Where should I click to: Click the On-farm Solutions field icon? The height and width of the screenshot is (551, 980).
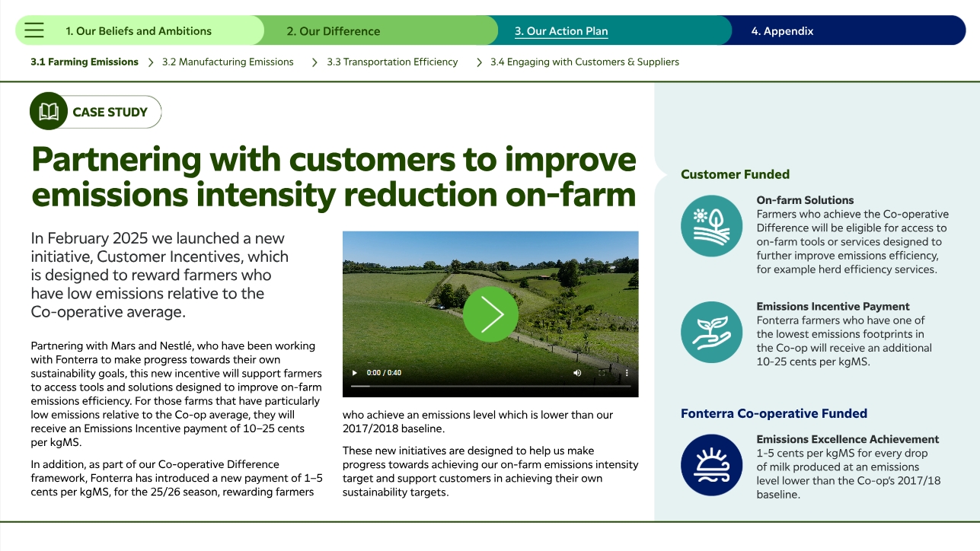pyautogui.click(x=710, y=226)
